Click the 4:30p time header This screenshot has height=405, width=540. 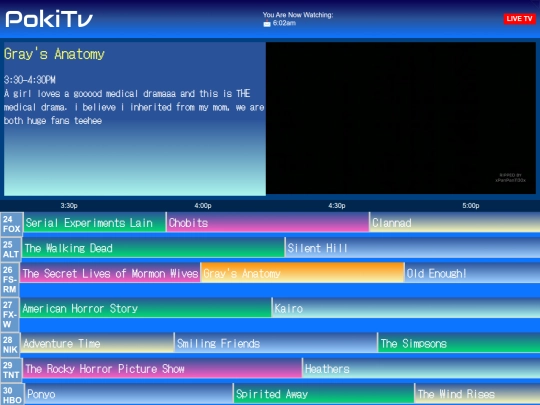click(336, 206)
